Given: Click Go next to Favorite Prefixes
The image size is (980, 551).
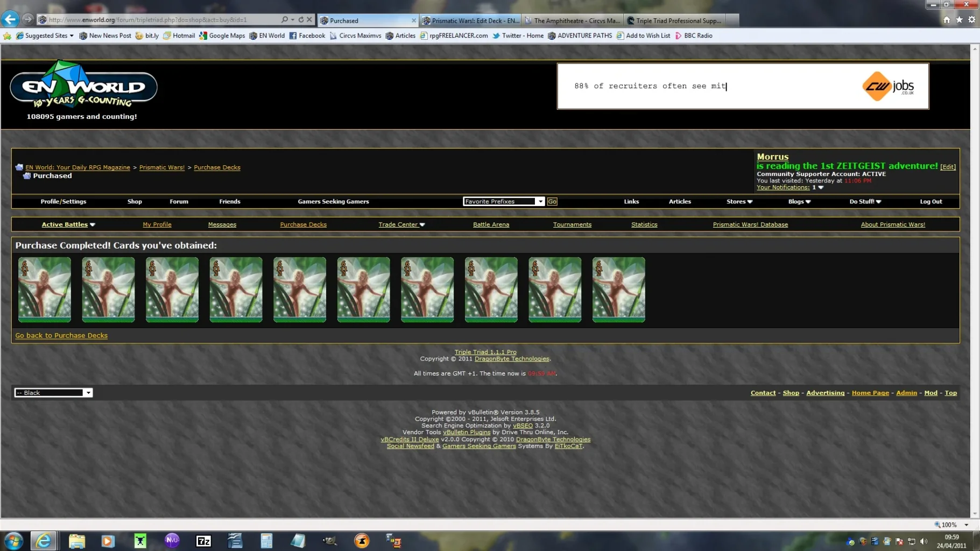Looking at the screenshot, I should 552,201.
